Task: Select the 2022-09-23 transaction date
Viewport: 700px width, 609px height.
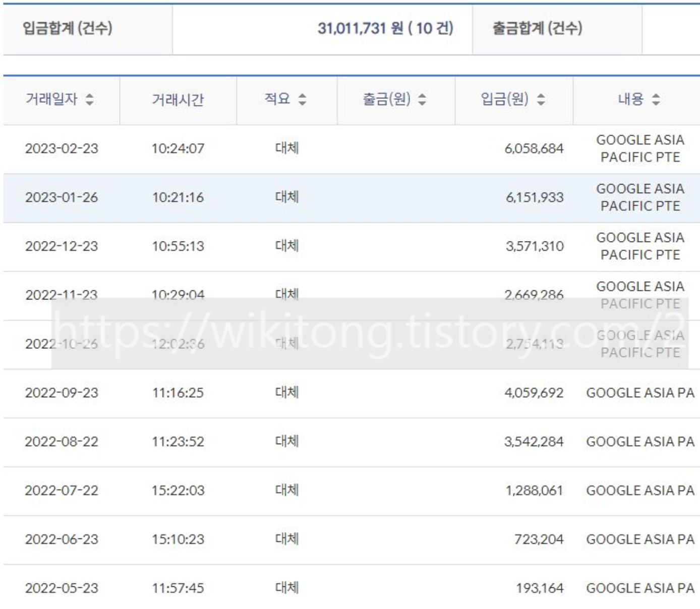Action: pyautogui.click(x=62, y=393)
